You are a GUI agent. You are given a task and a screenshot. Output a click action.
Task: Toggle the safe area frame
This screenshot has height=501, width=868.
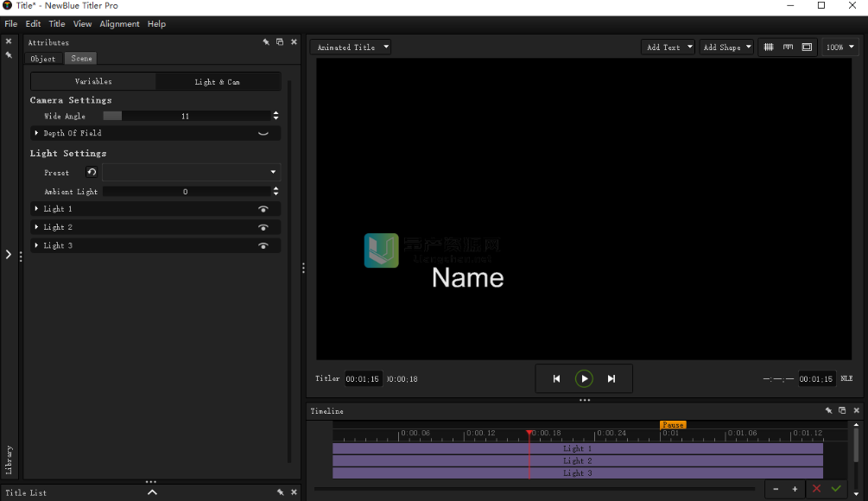coord(807,47)
